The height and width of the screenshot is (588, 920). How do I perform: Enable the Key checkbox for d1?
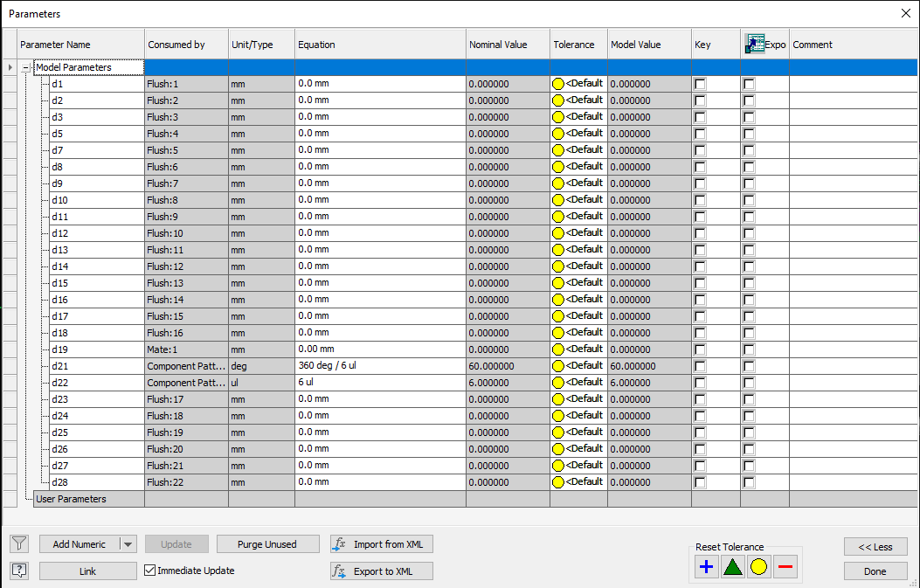point(700,84)
